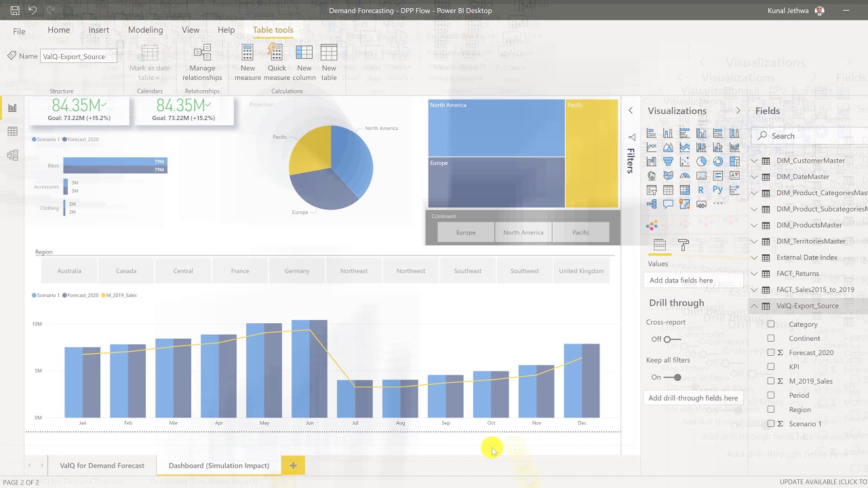Screen dimensions: 868x488
Task: Check the Period field checkbox
Action: [771, 395]
